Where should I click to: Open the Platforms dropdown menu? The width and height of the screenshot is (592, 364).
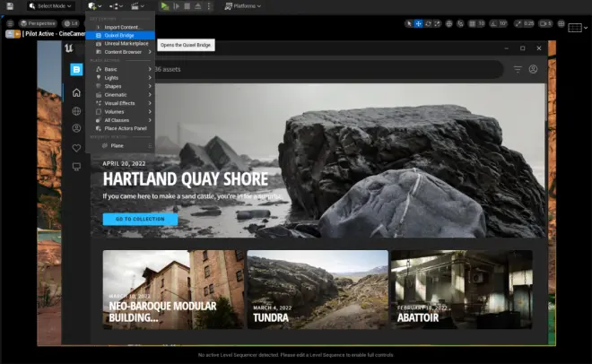(243, 6)
